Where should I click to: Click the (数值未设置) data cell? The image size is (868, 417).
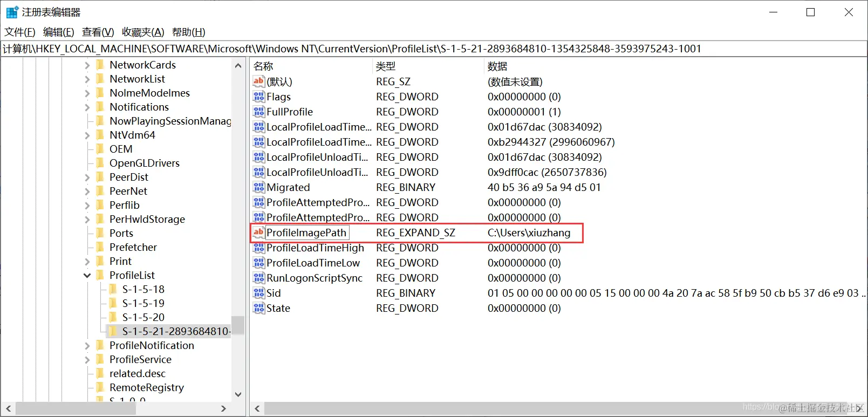[515, 81]
